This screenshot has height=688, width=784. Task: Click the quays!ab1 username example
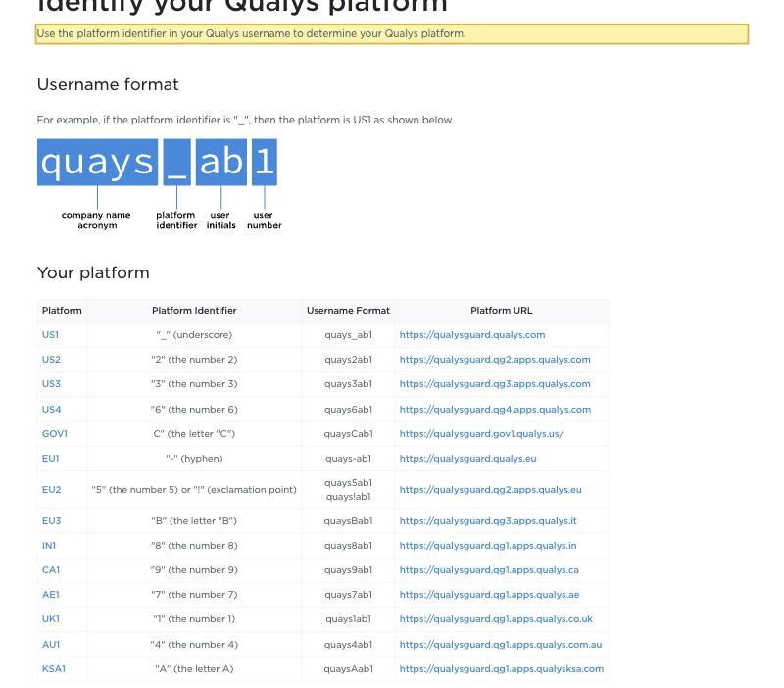[348, 497]
